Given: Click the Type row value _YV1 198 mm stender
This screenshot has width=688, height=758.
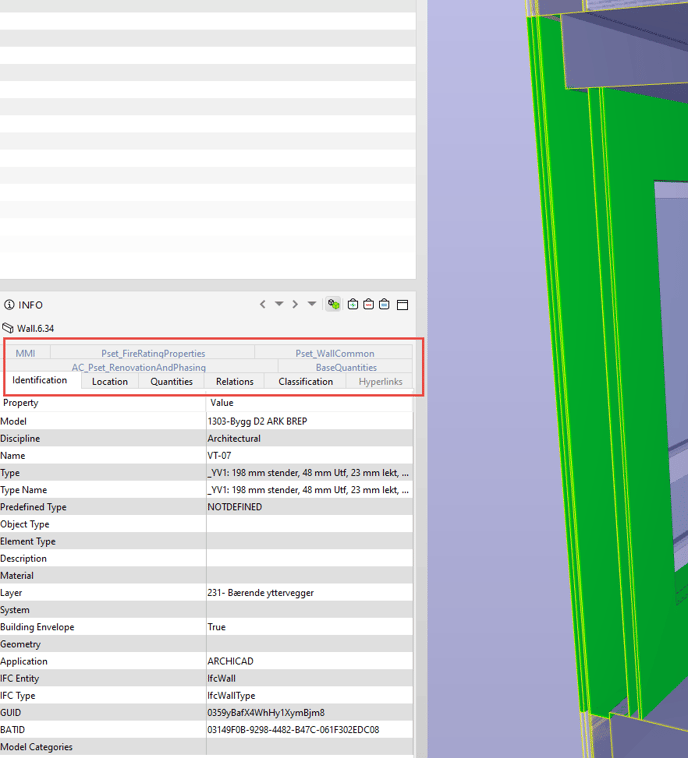Looking at the screenshot, I should tap(308, 473).
